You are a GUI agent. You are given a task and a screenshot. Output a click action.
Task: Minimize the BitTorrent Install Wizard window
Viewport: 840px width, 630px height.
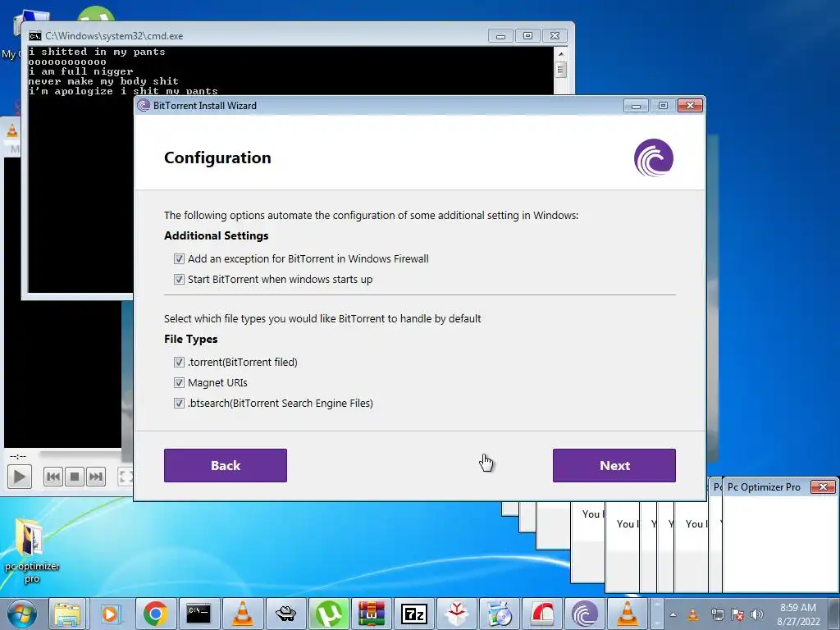(636, 106)
